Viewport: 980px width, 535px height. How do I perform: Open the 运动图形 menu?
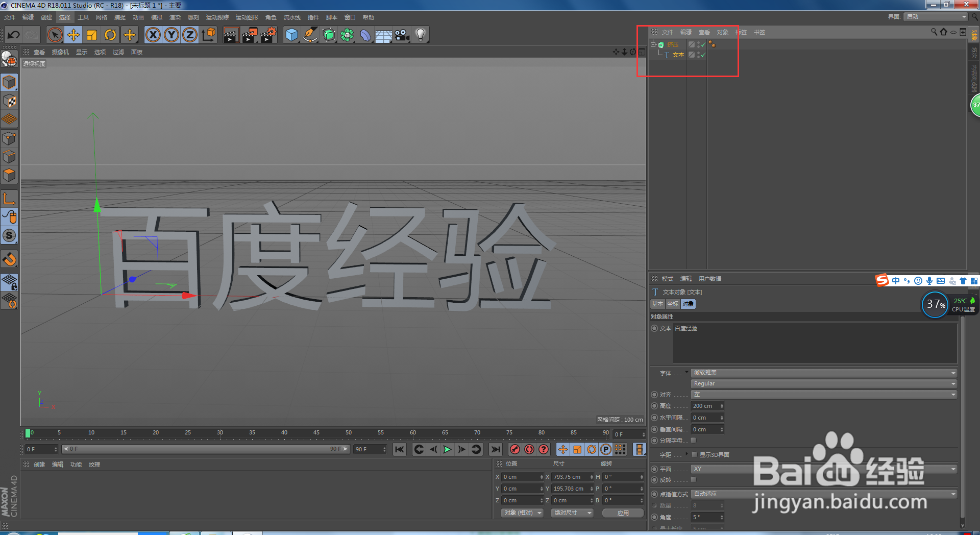tap(247, 17)
